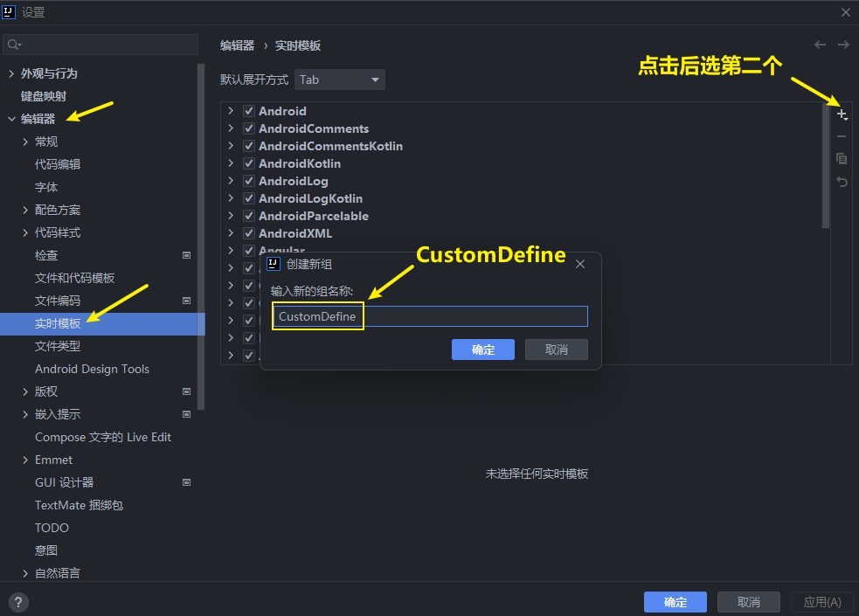Click the group name input field
This screenshot has width=859, height=616.
point(472,316)
